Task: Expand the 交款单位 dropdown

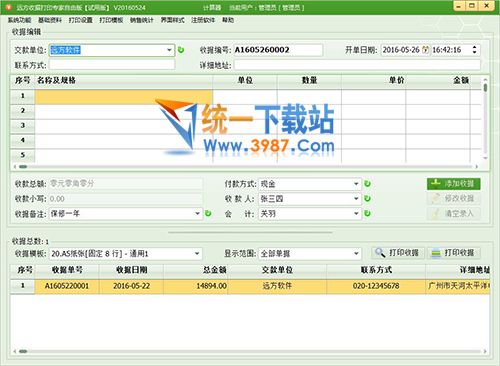Action: pos(169,50)
